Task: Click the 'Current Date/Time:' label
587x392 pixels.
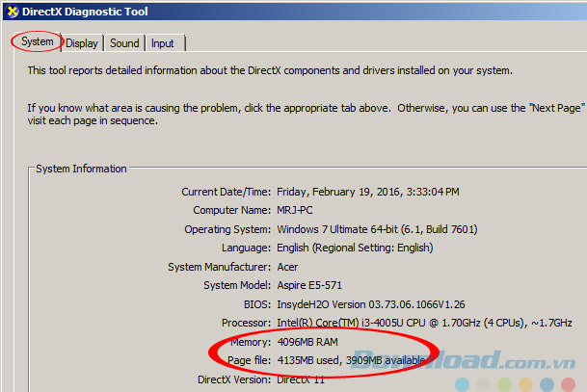Action: pos(227,192)
